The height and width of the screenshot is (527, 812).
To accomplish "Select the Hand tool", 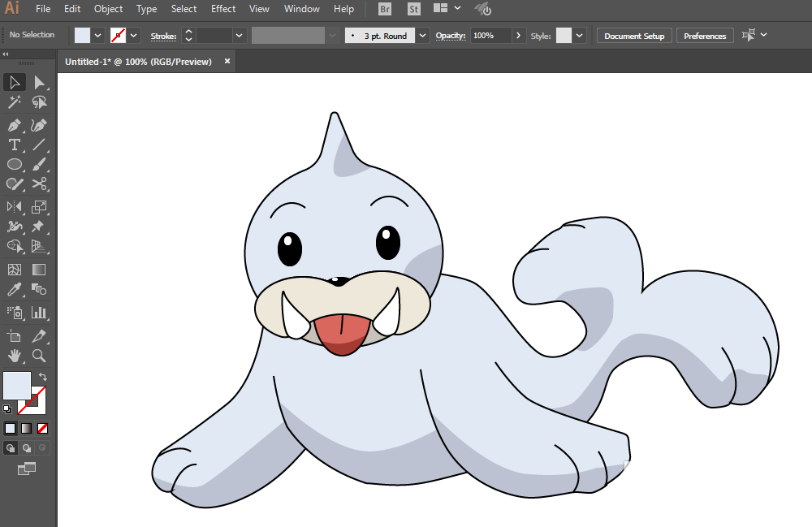I will pos(15,356).
